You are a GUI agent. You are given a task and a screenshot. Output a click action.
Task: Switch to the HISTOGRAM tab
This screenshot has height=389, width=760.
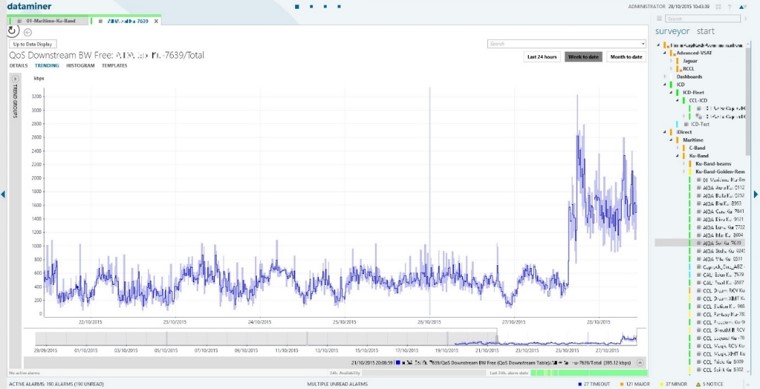[80, 65]
